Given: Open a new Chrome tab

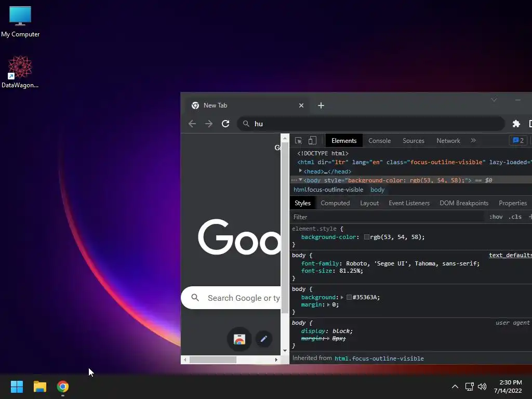Looking at the screenshot, I should (x=321, y=105).
